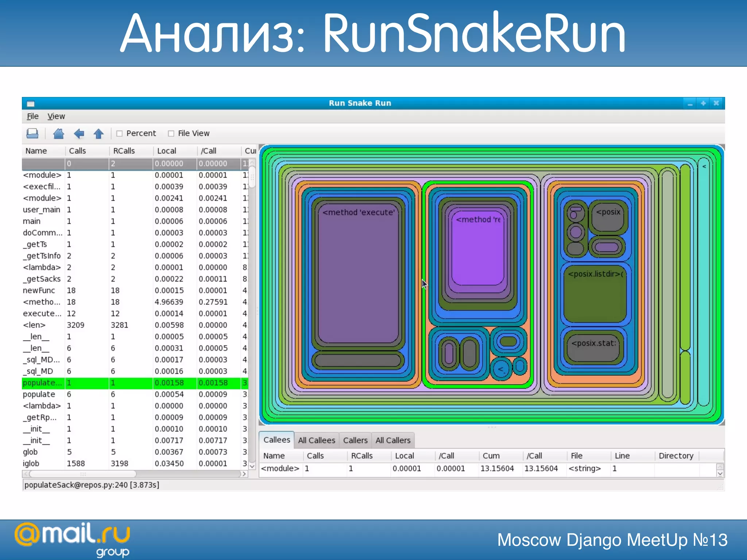Screen dimensions: 747x560
Task: Select the <len> function row
Action: 135,325
